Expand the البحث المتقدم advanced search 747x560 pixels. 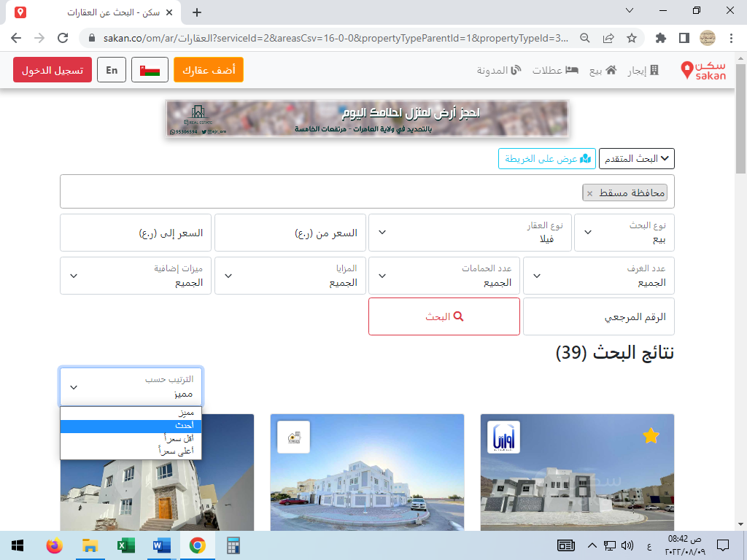636,158
